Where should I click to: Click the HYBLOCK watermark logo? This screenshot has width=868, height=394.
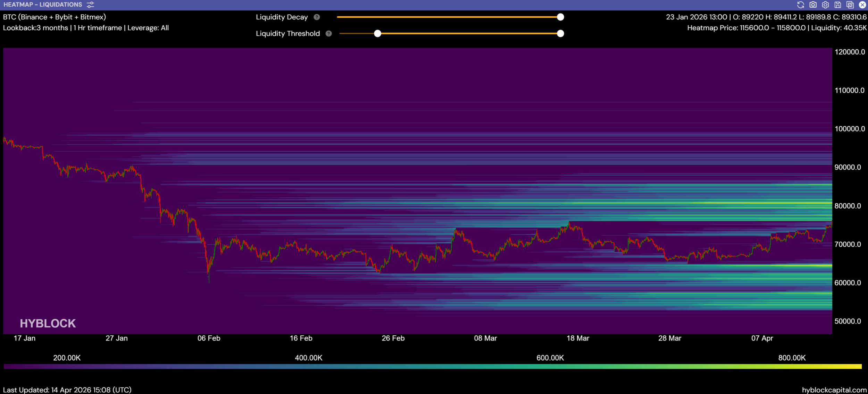48,323
